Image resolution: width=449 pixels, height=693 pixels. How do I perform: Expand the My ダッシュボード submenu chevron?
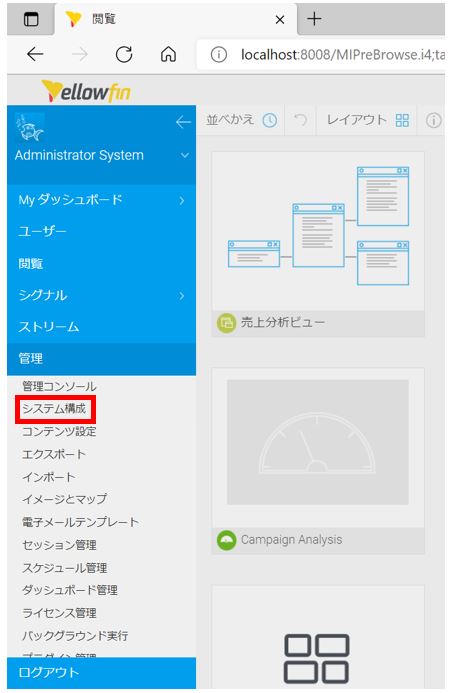coord(182,200)
